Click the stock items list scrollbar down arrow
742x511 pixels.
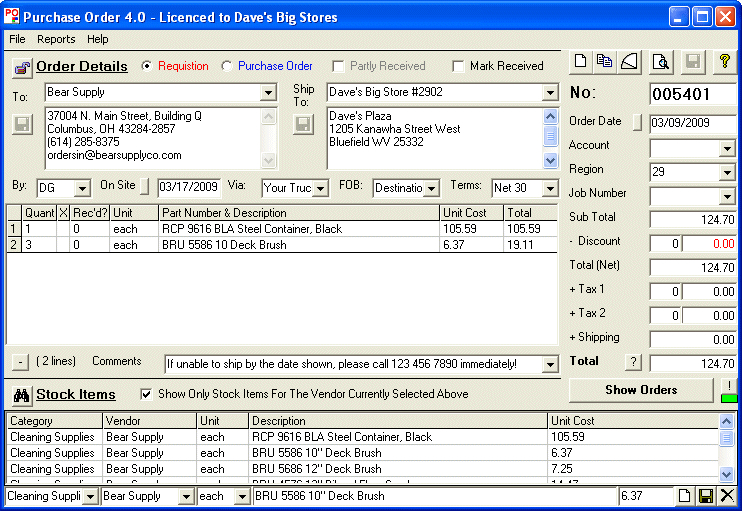[x=726, y=473]
